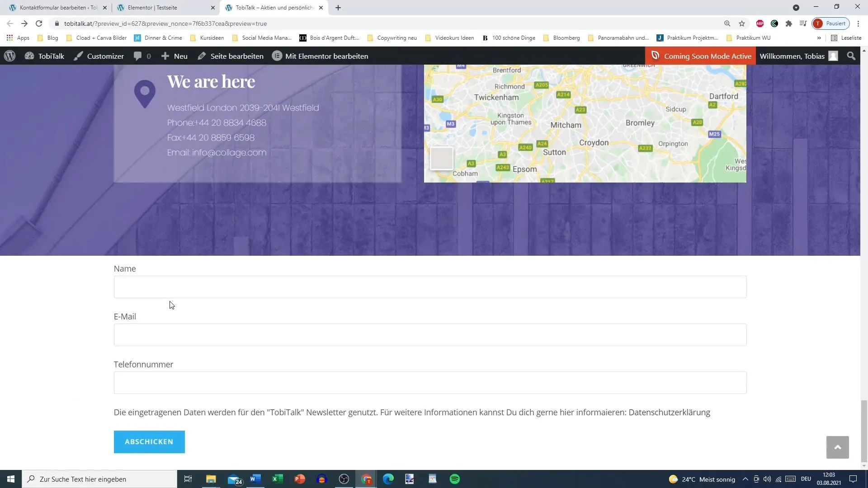Switch to Kontaktformular bearbeiten tab

click(58, 8)
